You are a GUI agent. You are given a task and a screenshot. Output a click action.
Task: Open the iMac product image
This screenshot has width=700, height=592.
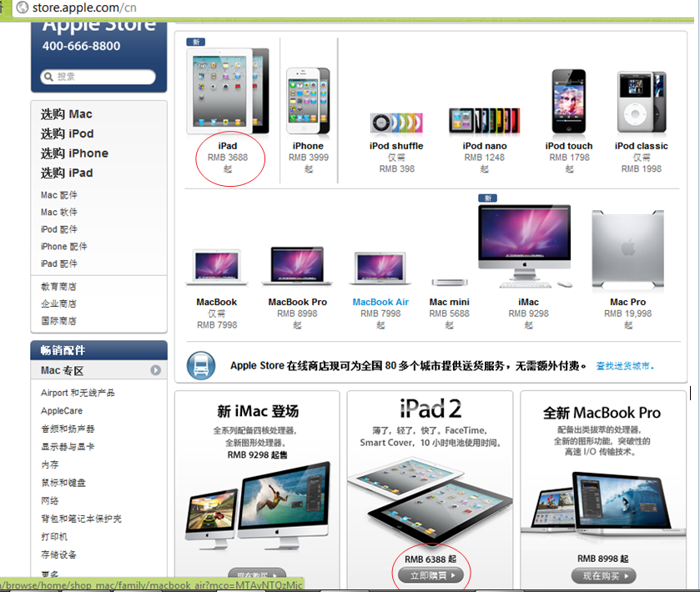526,246
